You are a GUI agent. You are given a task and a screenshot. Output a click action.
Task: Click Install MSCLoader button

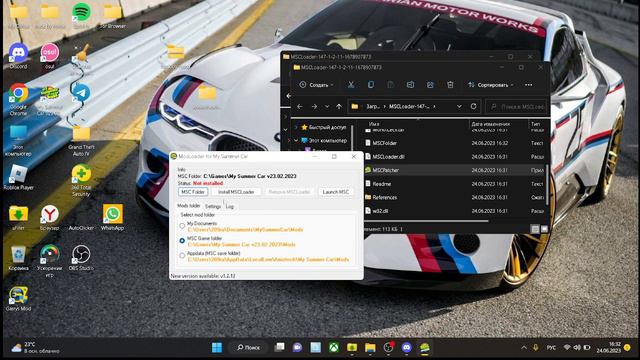coord(236,191)
